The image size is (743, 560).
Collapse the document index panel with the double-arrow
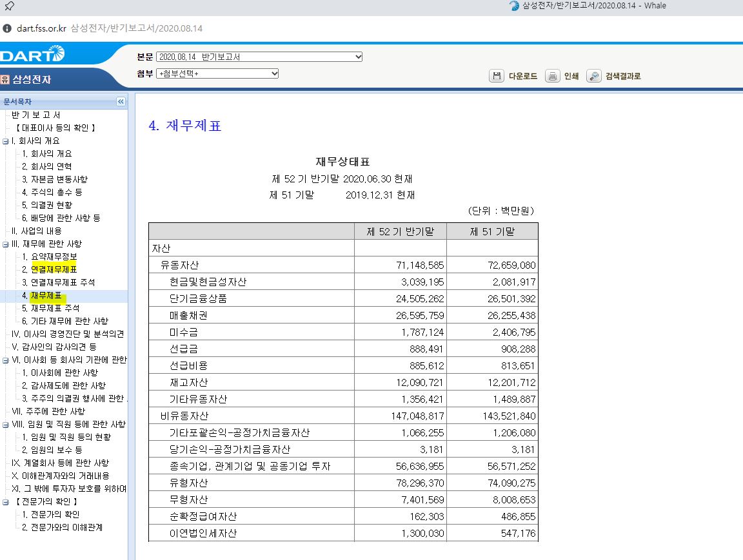point(121,101)
